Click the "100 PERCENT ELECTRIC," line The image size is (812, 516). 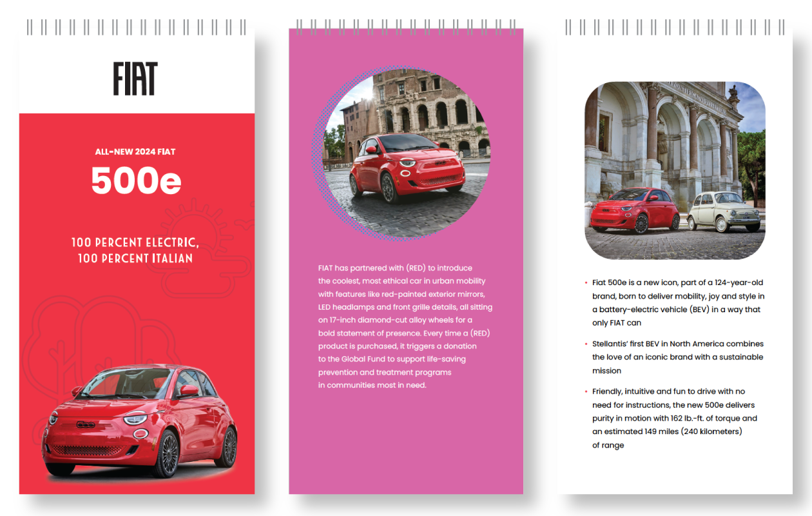[x=135, y=243]
